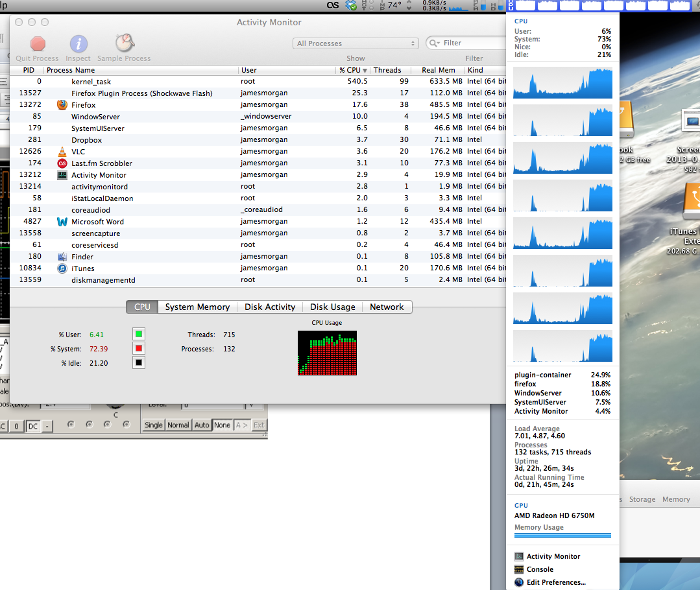Click plugin-container in iStat top processes
700x590 pixels.
click(542, 375)
